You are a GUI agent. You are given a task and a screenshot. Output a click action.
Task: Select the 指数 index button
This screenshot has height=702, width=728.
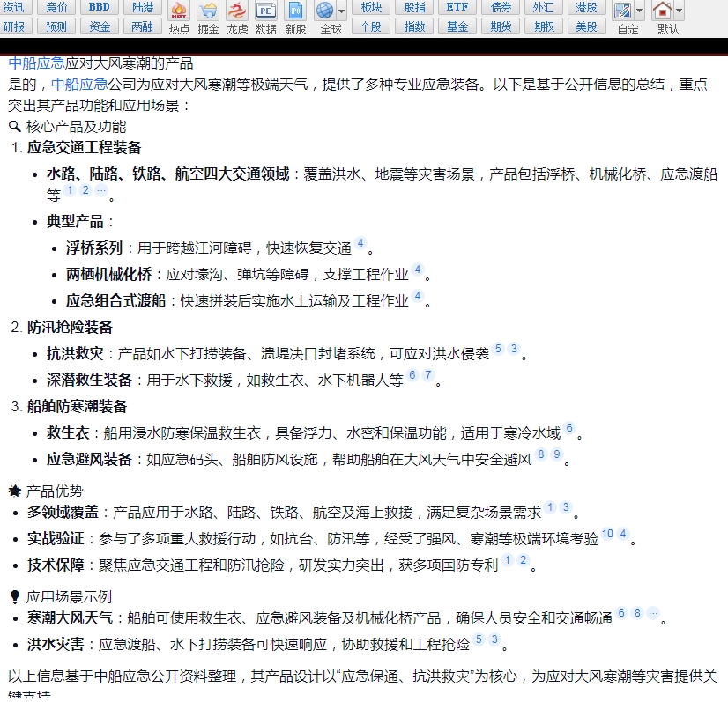414,27
